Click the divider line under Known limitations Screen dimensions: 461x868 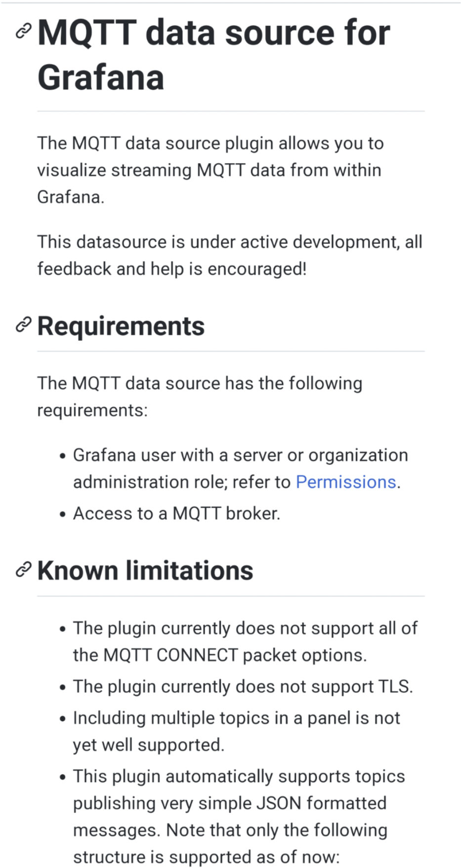(230, 596)
